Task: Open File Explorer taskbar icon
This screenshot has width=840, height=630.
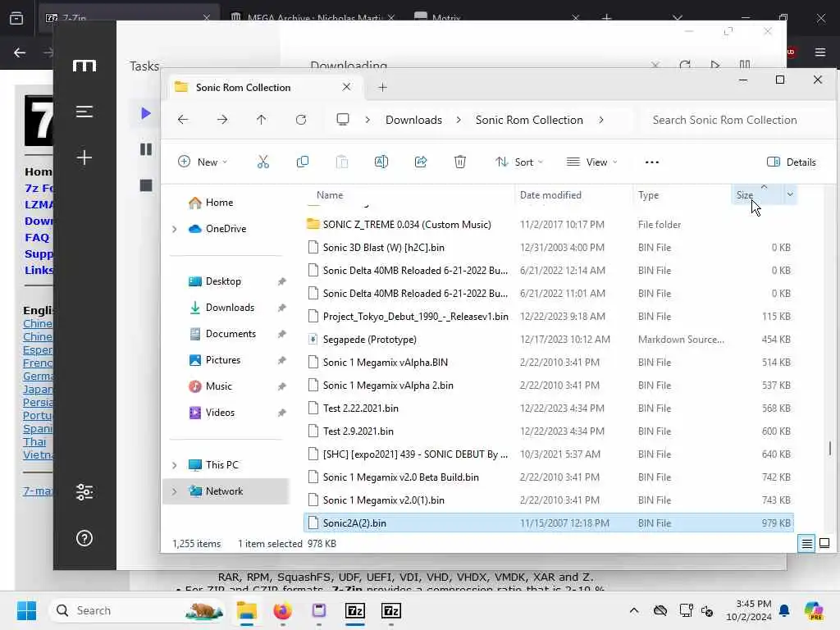Action: [x=247, y=610]
